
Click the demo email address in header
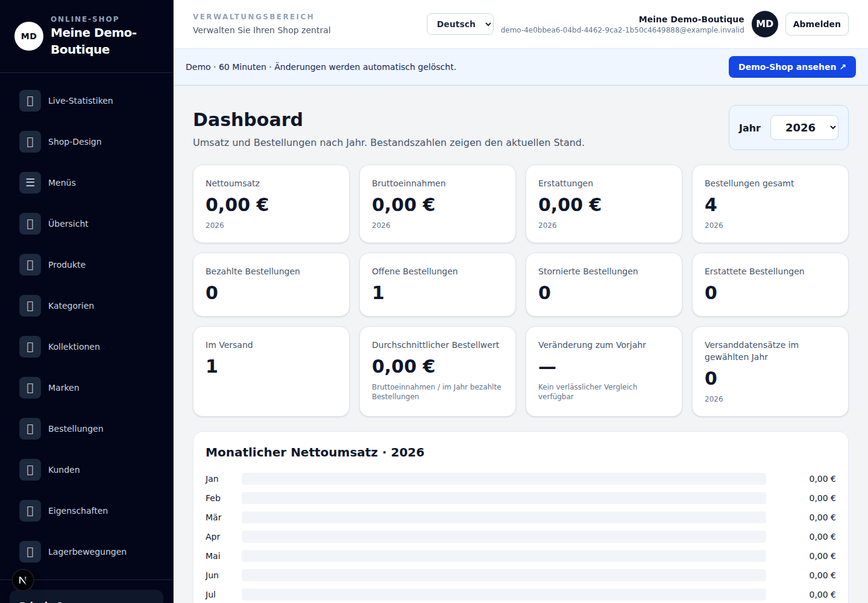[622, 30]
